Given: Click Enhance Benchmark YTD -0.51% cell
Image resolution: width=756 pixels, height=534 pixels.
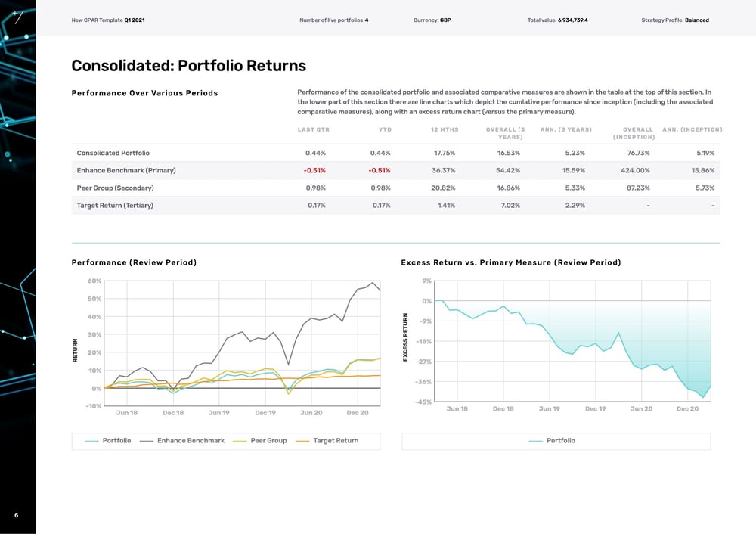Looking at the screenshot, I should [380, 170].
